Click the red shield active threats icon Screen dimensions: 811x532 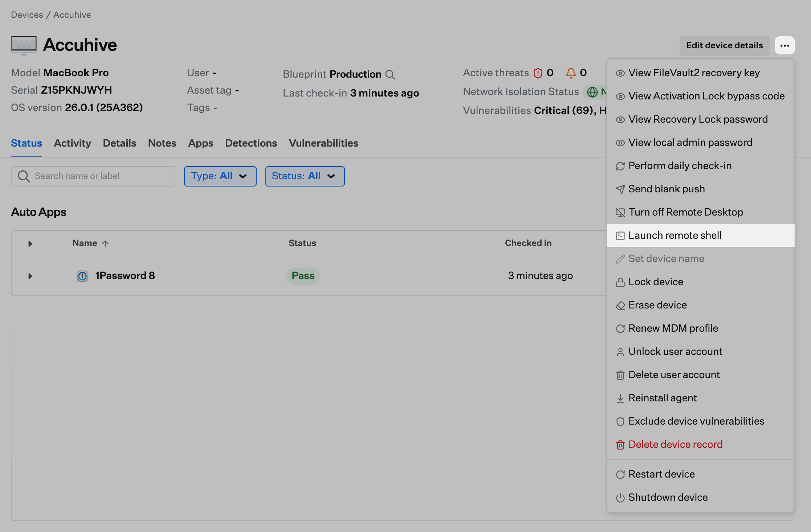(538, 73)
